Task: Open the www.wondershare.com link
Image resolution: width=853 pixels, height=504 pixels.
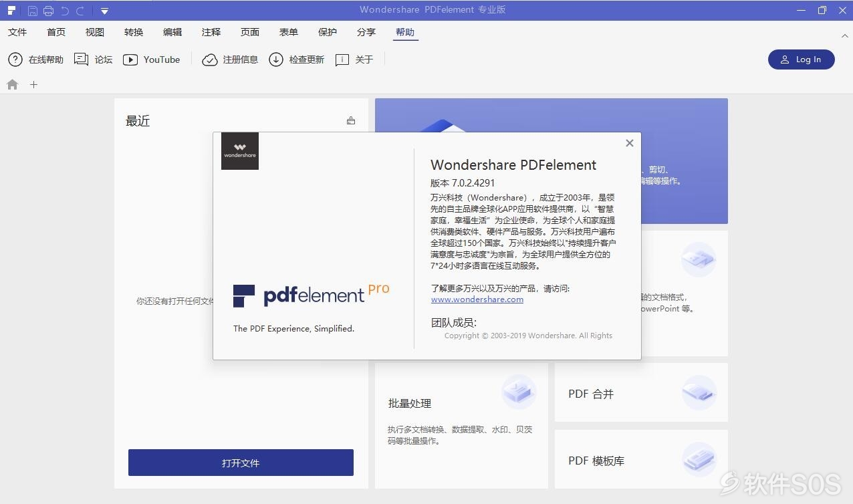Action: [x=477, y=299]
